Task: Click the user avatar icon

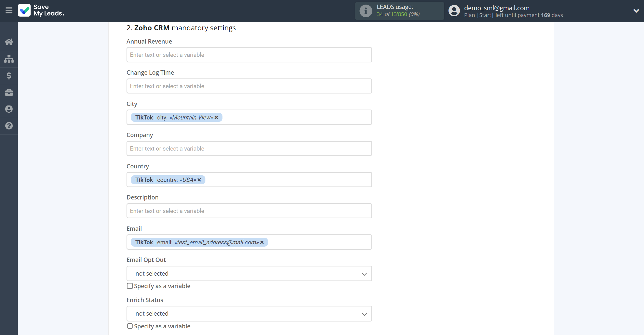Action: 454,11
